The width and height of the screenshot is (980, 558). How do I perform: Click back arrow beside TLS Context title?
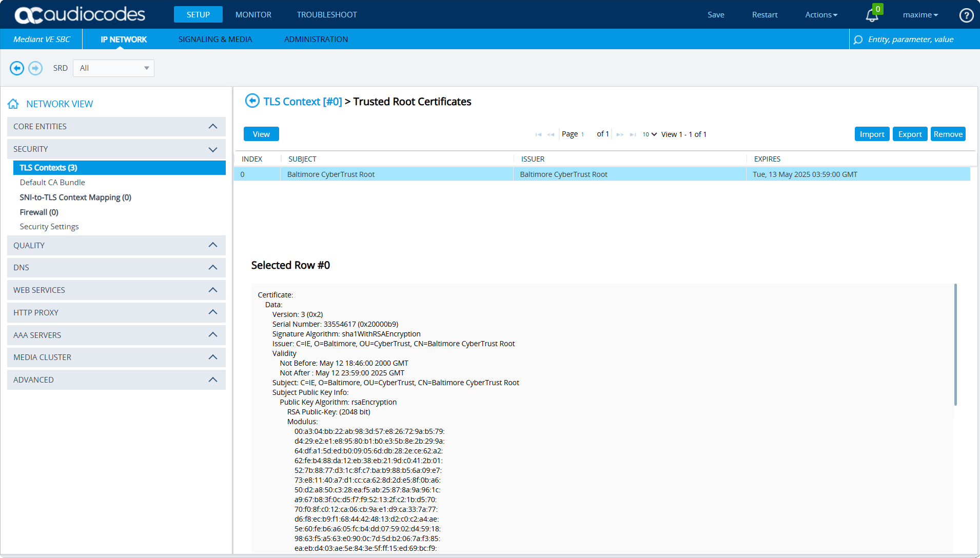(252, 101)
